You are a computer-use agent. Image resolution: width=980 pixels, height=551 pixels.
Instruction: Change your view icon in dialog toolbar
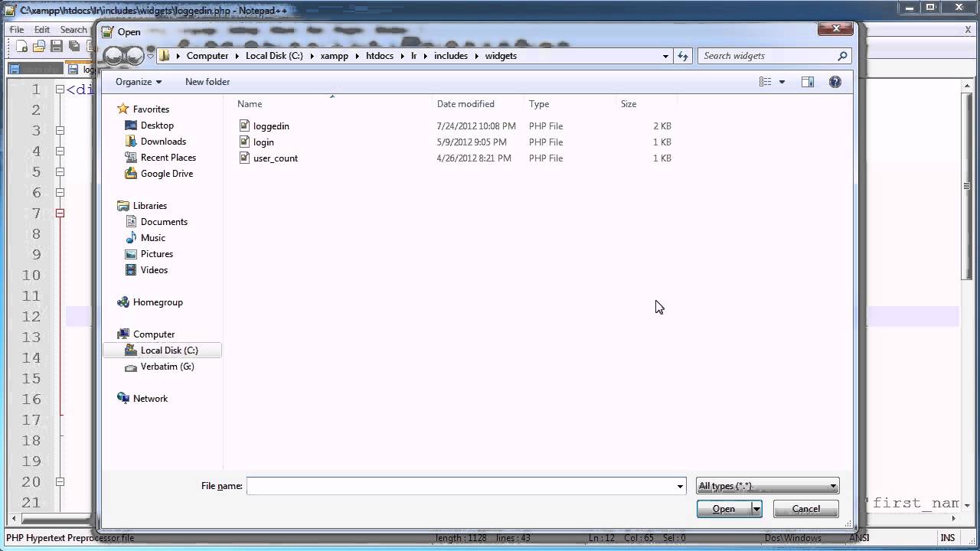(765, 82)
